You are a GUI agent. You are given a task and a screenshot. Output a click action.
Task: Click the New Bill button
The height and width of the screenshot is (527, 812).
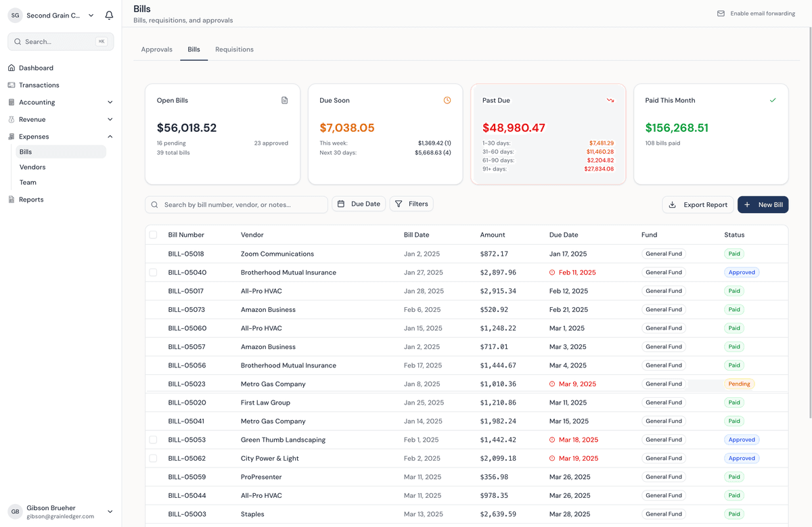pos(763,204)
